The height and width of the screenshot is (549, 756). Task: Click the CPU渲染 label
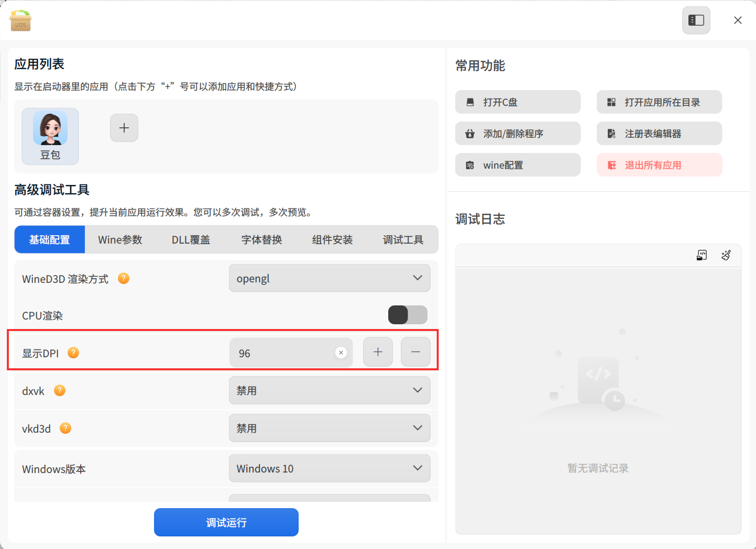tap(42, 315)
